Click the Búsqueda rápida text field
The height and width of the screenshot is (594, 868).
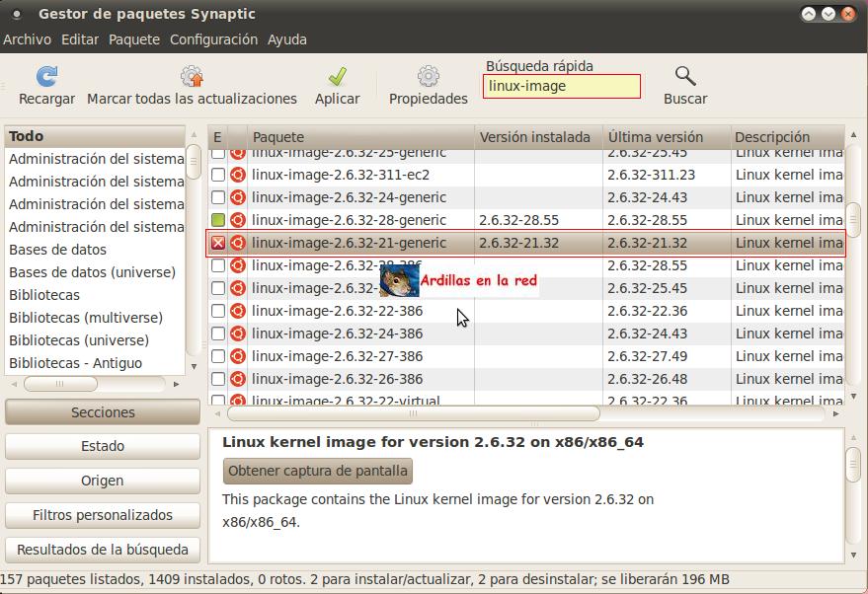(x=561, y=86)
